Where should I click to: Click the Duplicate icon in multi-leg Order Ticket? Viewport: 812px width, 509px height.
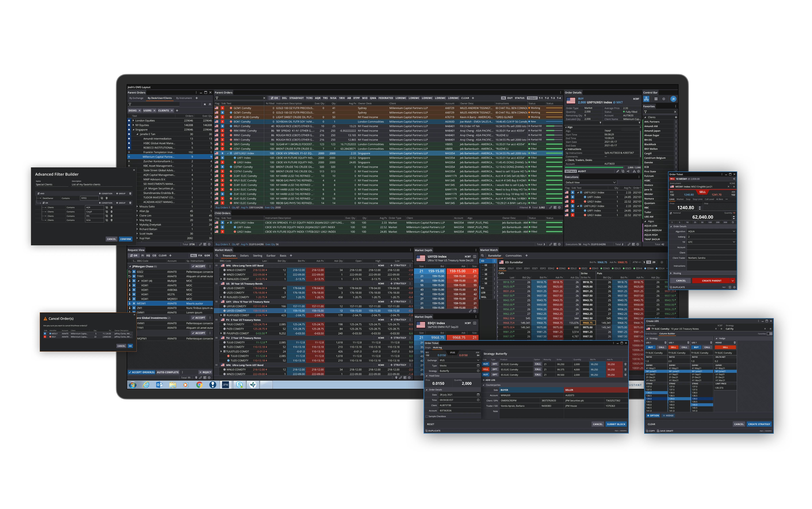pyautogui.click(x=427, y=430)
